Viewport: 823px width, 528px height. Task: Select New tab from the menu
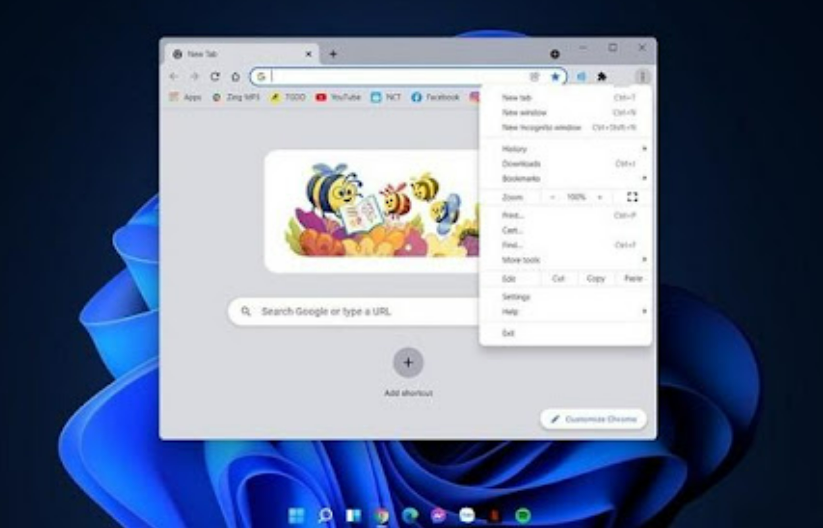[x=566, y=98]
